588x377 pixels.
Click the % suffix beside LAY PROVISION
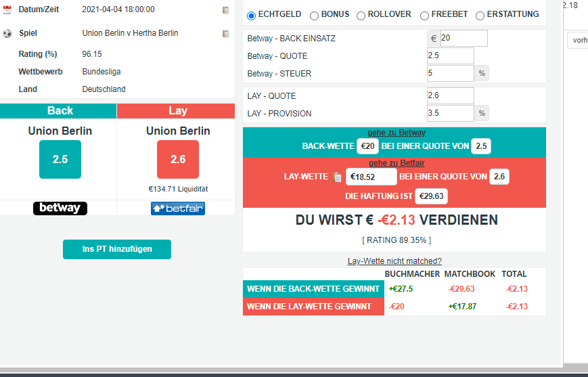482,113
